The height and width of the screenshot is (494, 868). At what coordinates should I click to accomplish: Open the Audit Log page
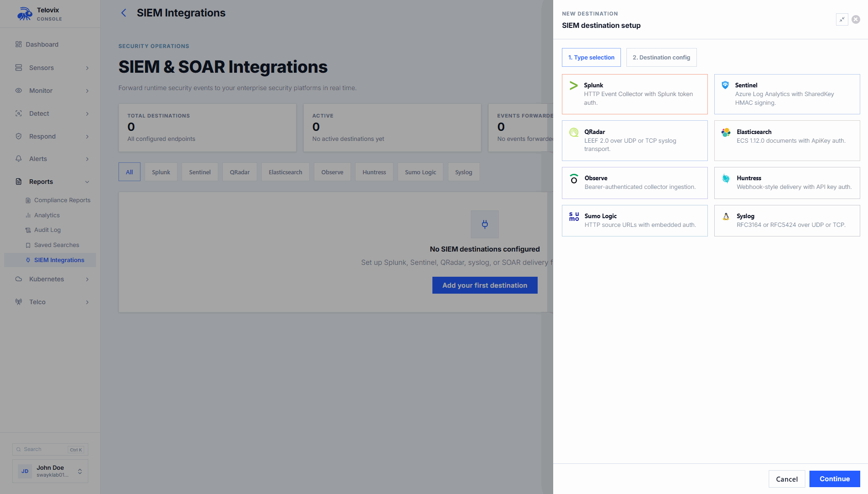pos(48,230)
